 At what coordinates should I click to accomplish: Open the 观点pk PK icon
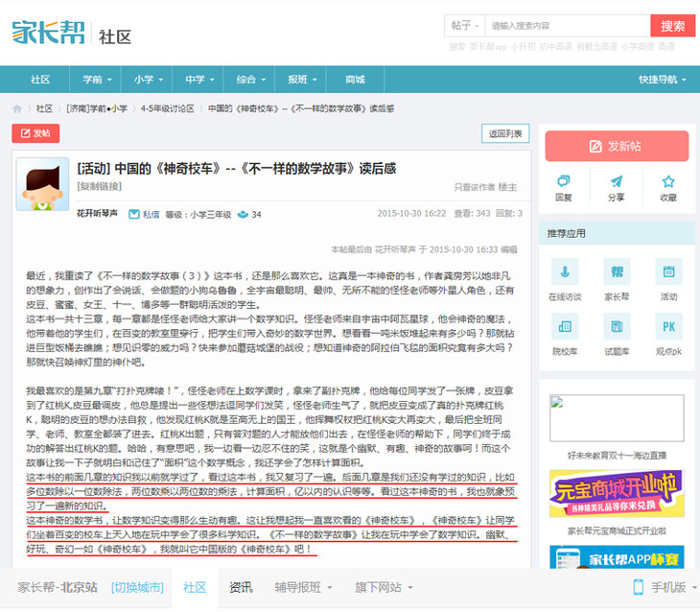[668, 326]
